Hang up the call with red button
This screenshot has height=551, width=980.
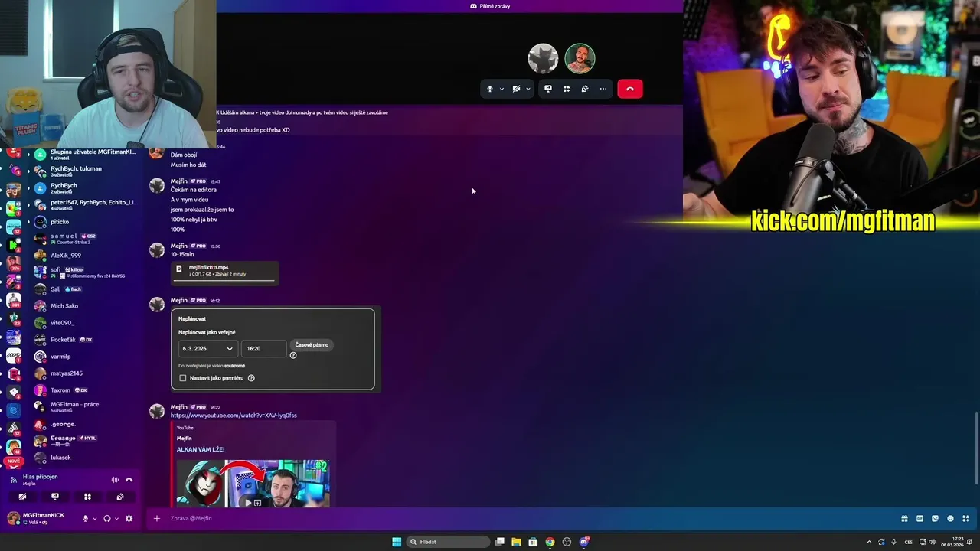coord(630,89)
